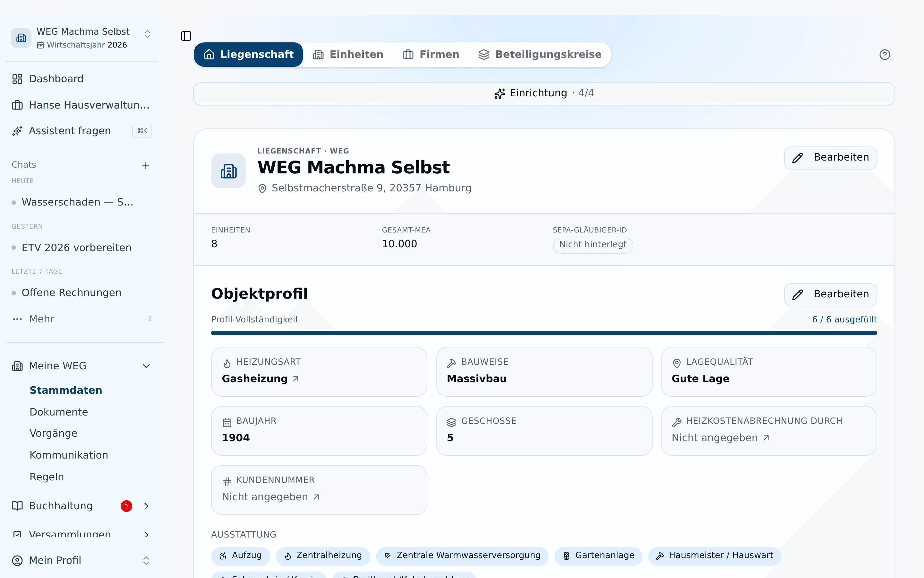Click the Mein Profil user icon
This screenshot has height=578, width=924.
pyautogui.click(x=17, y=560)
